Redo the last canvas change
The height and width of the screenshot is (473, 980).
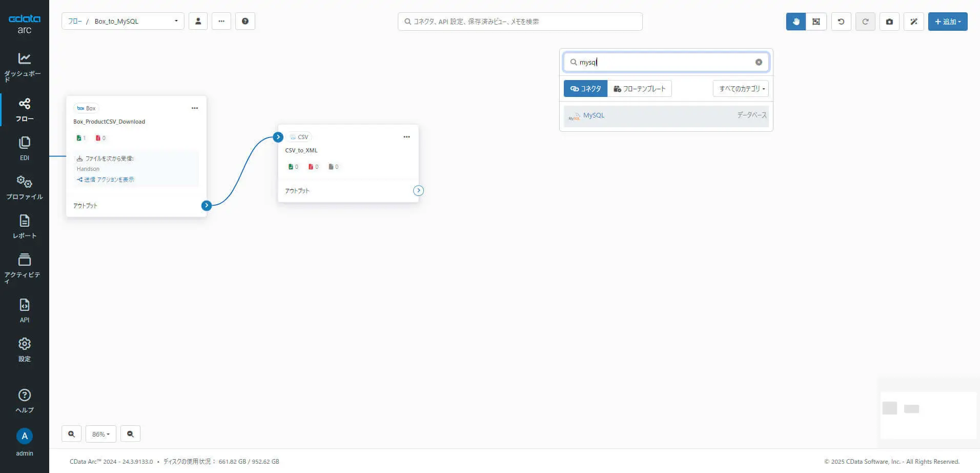pos(865,22)
